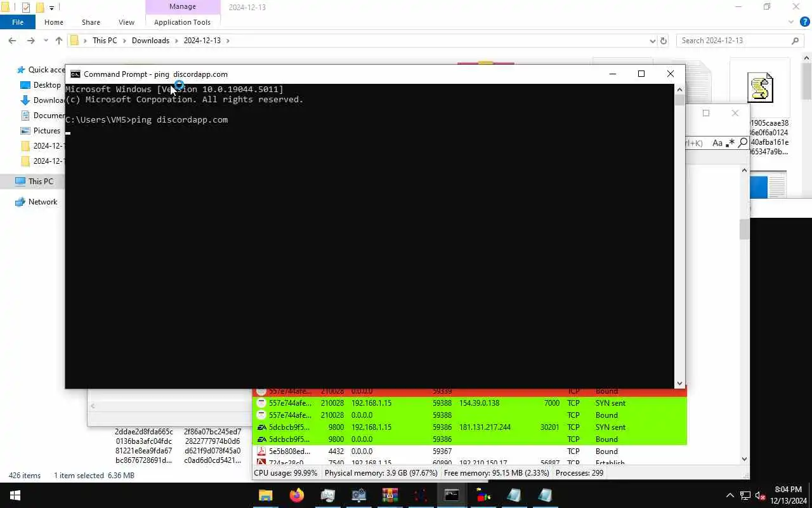Click the New Folder quick access icon
The height and width of the screenshot is (508, 812).
(x=40, y=8)
